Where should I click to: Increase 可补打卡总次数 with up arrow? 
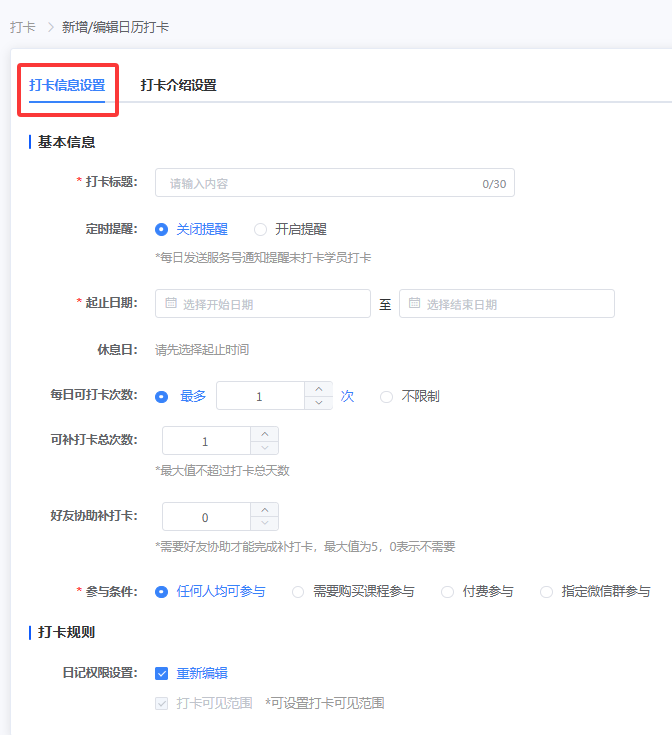click(x=265, y=434)
